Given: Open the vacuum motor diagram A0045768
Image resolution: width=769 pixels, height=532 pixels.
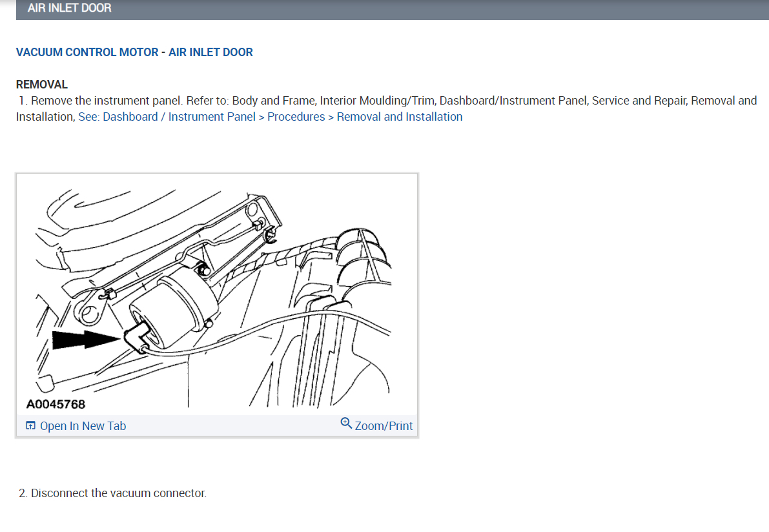Looking at the screenshot, I should pyautogui.click(x=217, y=294).
